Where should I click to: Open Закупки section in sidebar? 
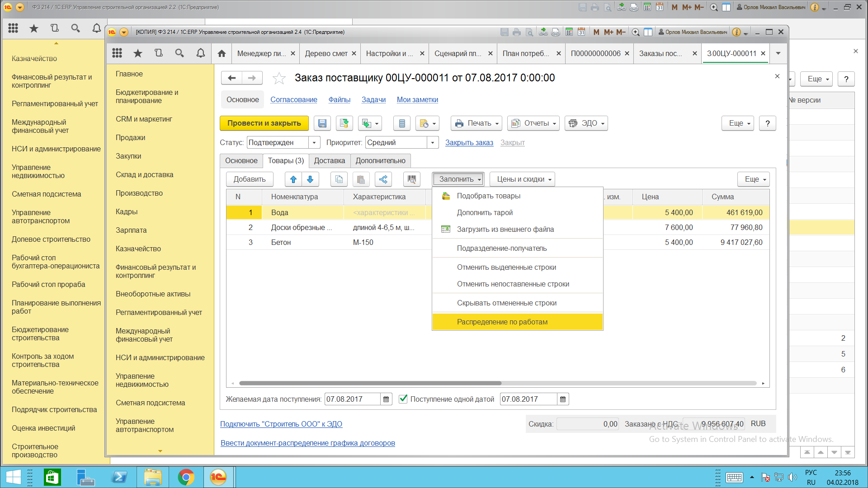[128, 156]
